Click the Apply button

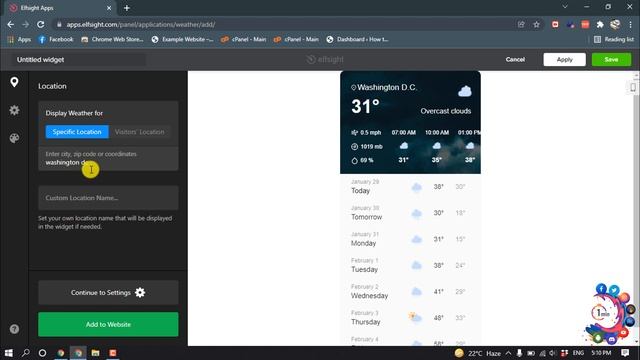pyautogui.click(x=564, y=60)
